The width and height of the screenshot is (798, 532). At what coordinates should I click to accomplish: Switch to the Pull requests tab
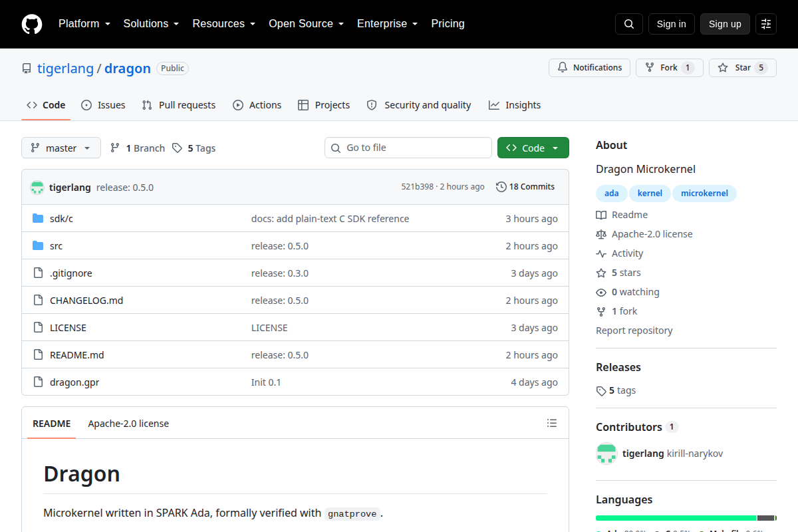[179, 105]
